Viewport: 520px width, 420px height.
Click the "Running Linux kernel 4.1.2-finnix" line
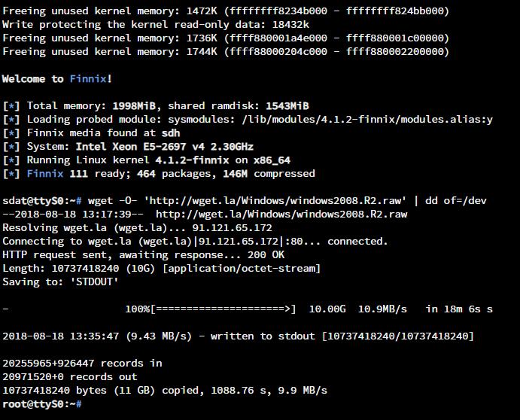[147, 160]
